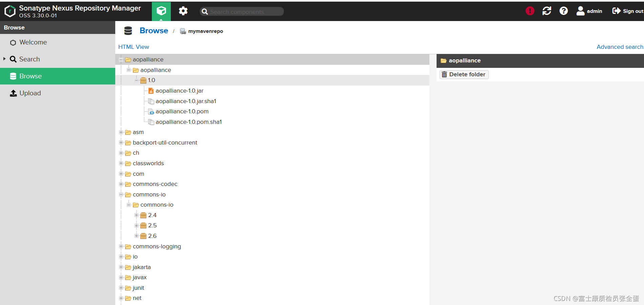Click the aopalliance-1.0.pom.sha1 file icon
The height and width of the screenshot is (305, 644).
tap(151, 122)
